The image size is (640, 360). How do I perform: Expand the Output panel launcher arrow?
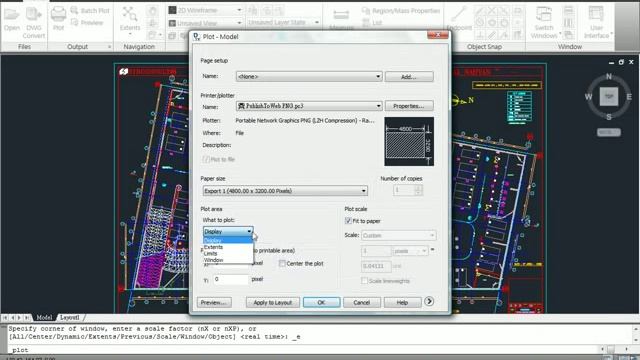109,47
